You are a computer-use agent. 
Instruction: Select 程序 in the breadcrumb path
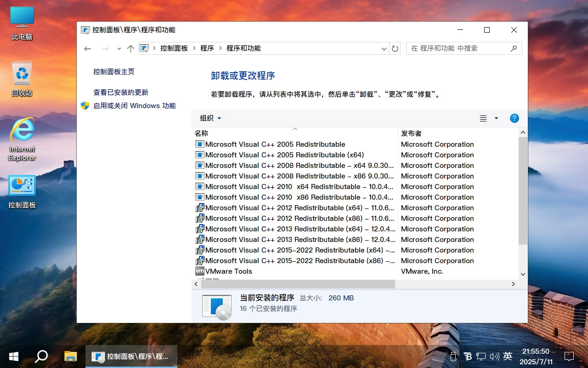(208, 48)
